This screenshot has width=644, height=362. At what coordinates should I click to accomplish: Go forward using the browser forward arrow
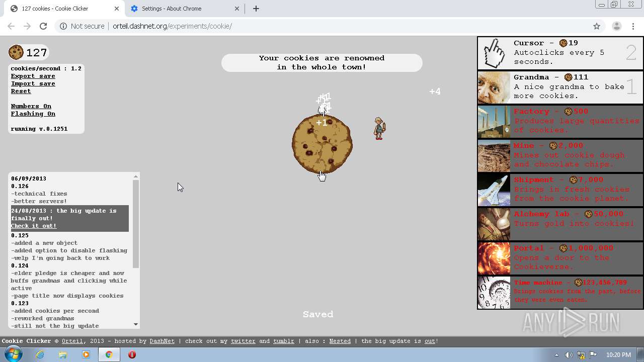click(x=27, y=26)
